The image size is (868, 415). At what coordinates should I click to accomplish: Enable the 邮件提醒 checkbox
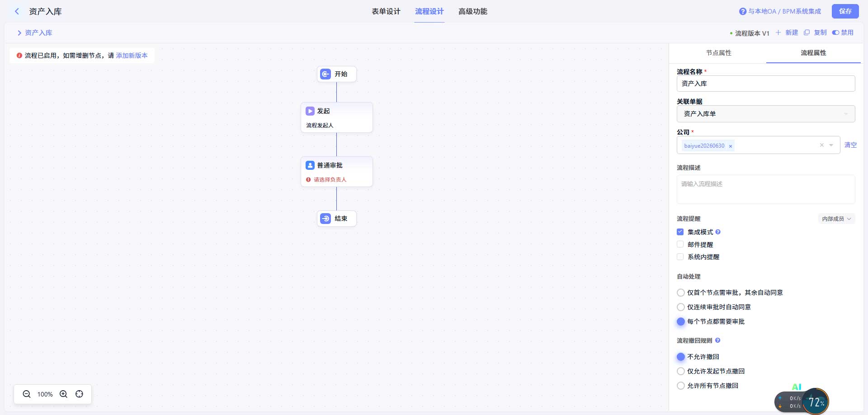point(680,245)
